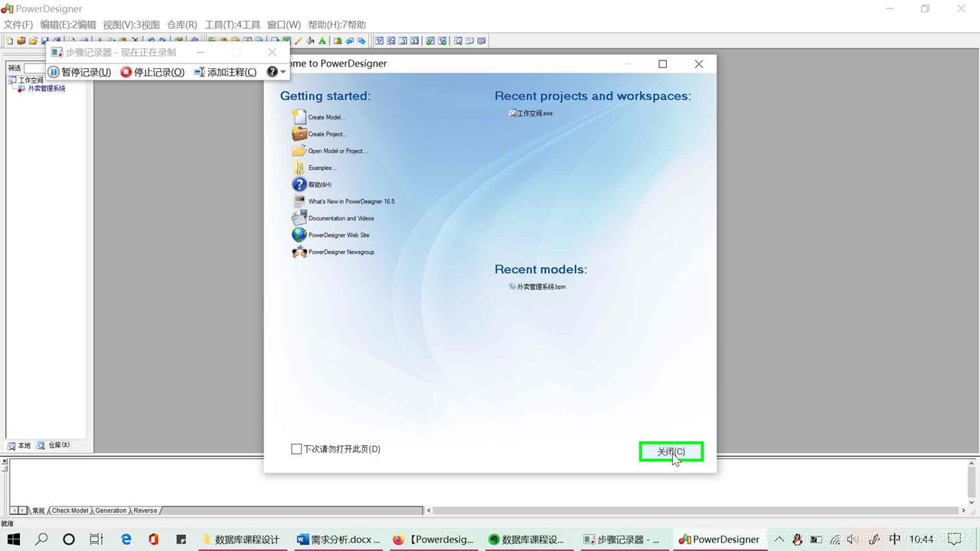The image size is (980, 551).
Task: Select the 外卖管理系统 tree item
Action: (47, 89)
